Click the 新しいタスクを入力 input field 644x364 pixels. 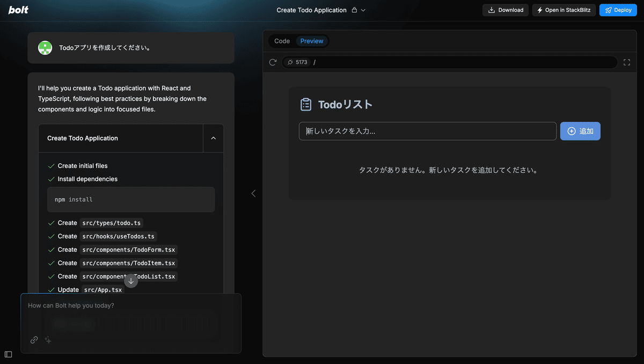[427, 131]
